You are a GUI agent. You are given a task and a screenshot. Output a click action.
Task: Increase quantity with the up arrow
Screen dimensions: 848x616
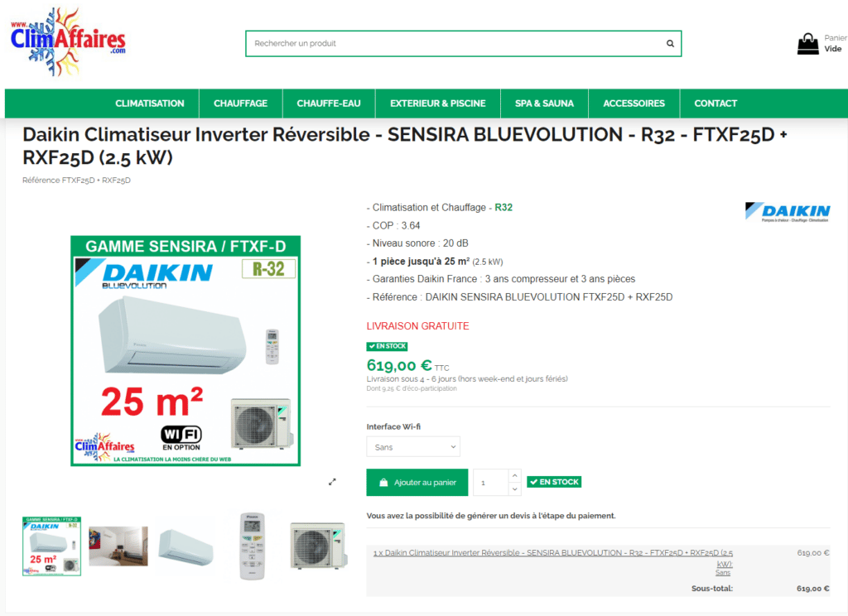515,476
